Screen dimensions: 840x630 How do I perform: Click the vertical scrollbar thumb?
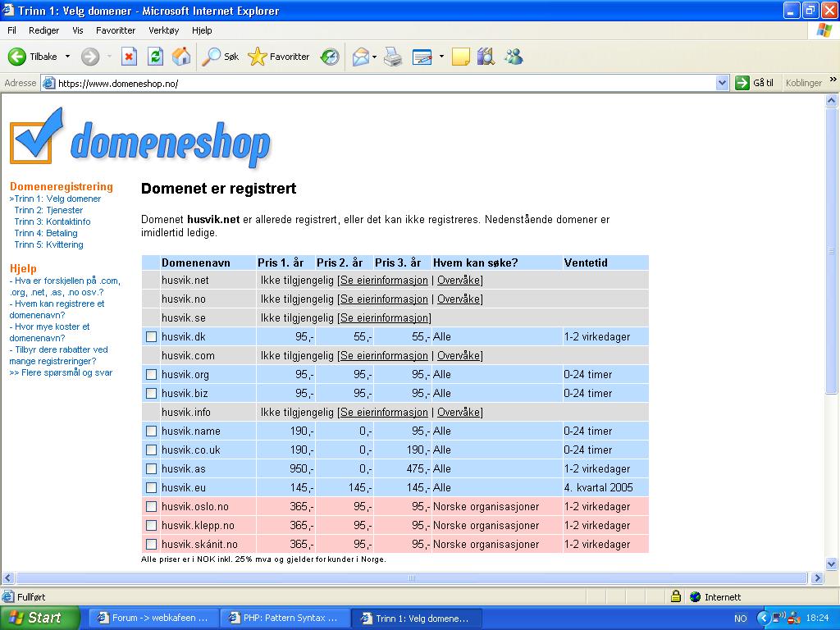click(x=832, y=250)
